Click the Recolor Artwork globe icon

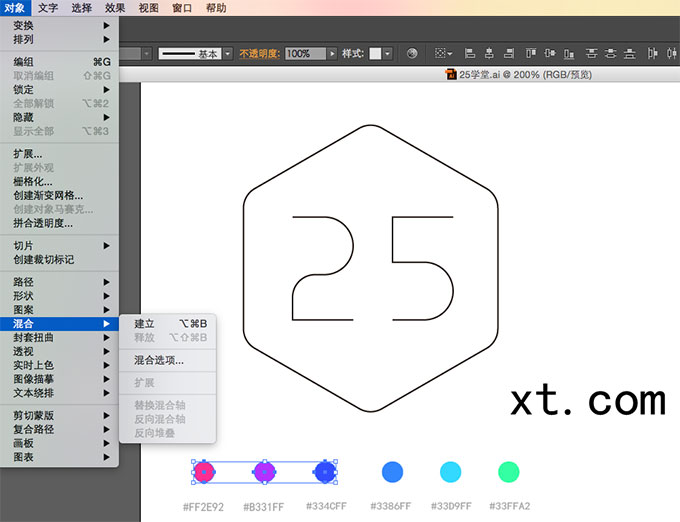point(412,53)
